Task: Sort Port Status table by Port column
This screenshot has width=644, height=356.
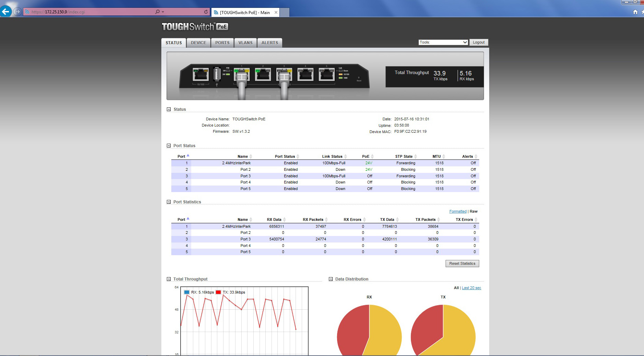Action: click(x=183, y=156)
